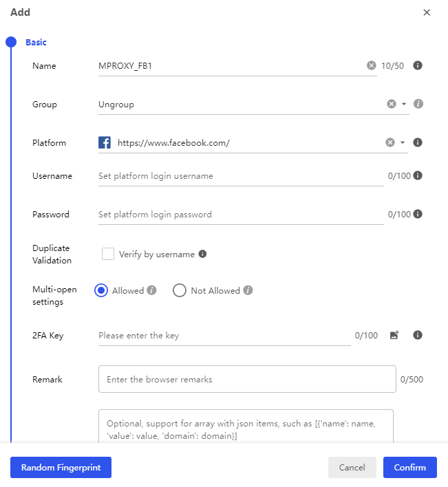Focus the Remark text box
448x487 pixels.
(x=247, y=379)
